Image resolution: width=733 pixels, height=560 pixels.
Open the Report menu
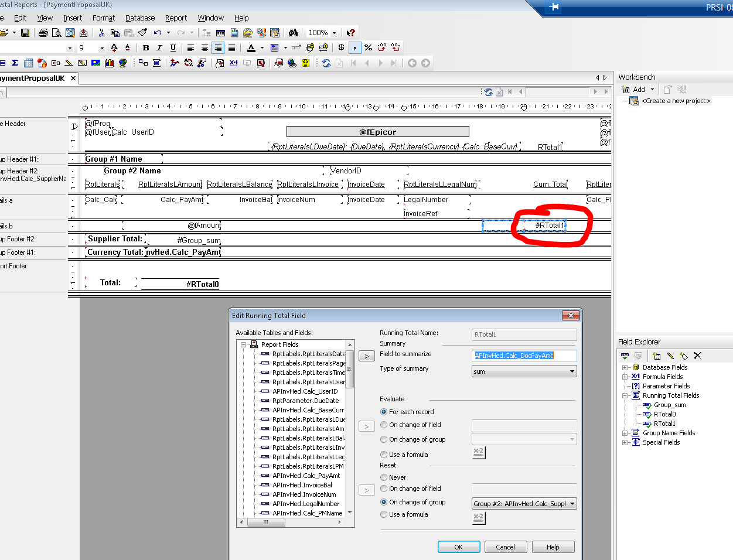pyautogui.click(x=176, y=18)
